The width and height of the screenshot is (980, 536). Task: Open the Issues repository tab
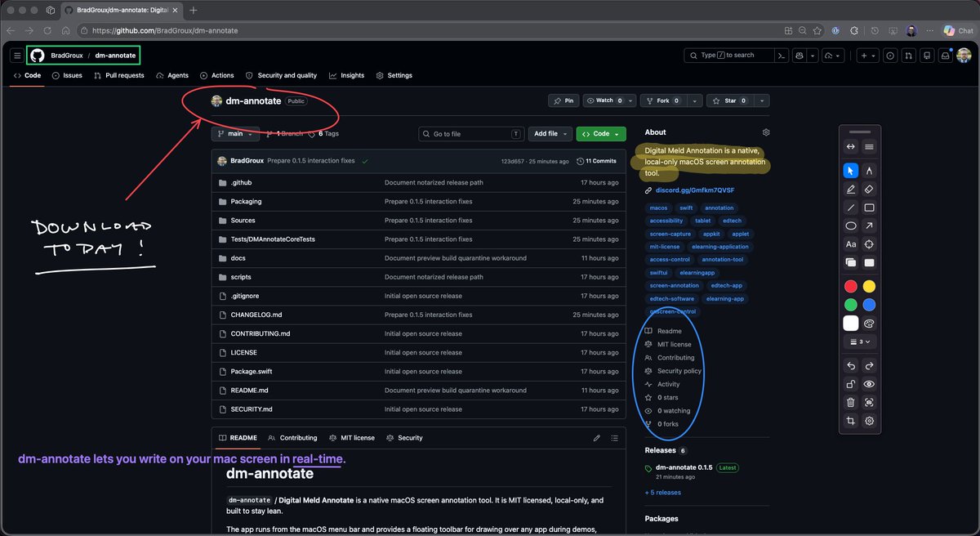click(67, 75)
